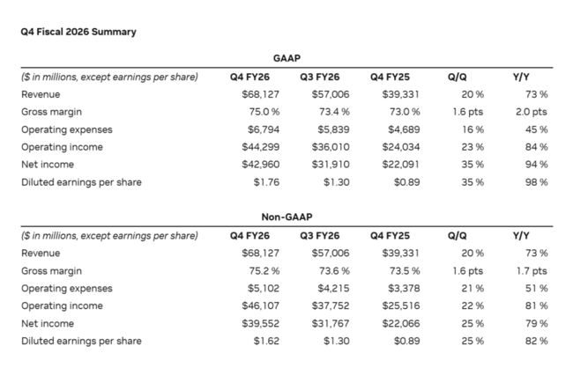This screenshot has width=588, height=368.
Task: Click the "Q4 Fiscal 2026 Summary" heading
Action: click(78, 32)
